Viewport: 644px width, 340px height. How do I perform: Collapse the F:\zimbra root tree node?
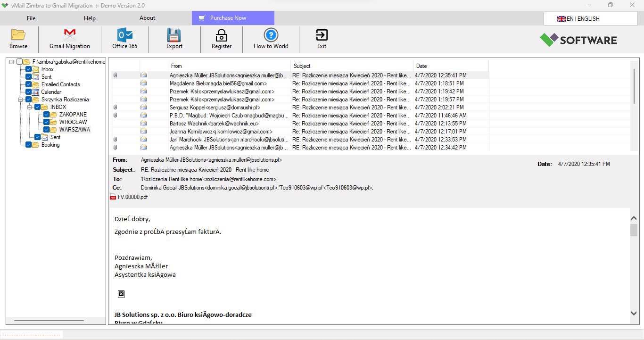pyautogui.click(x=12, y=62)
